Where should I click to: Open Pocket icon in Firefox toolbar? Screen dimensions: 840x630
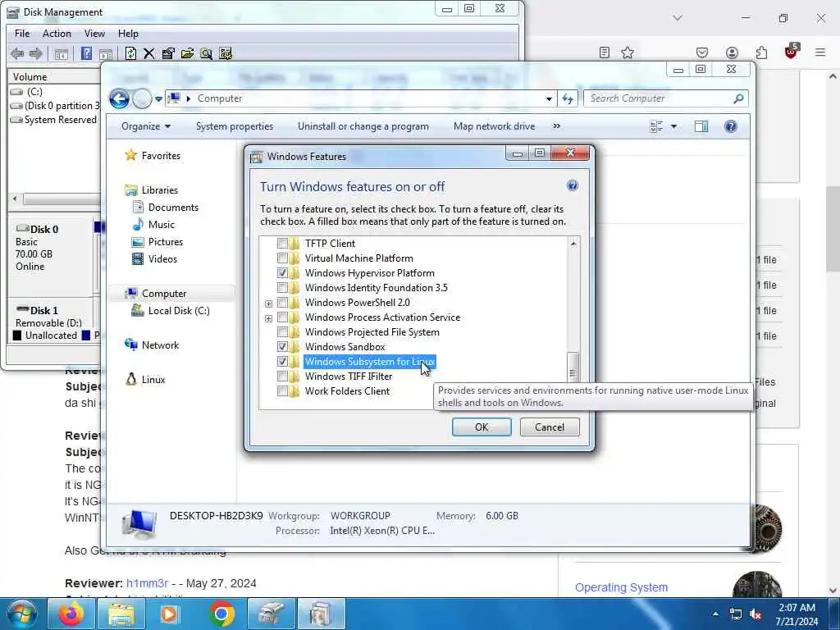[x=702, y=52]
